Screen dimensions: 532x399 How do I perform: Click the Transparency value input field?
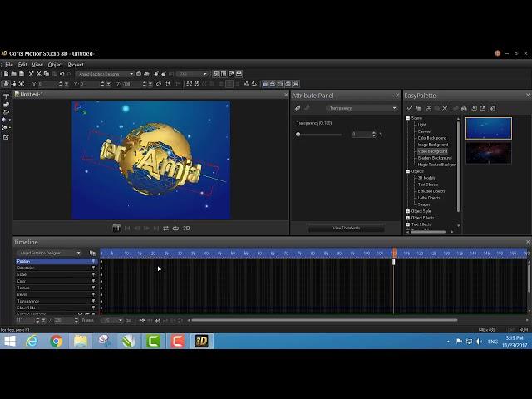click(x=361, y=135)
